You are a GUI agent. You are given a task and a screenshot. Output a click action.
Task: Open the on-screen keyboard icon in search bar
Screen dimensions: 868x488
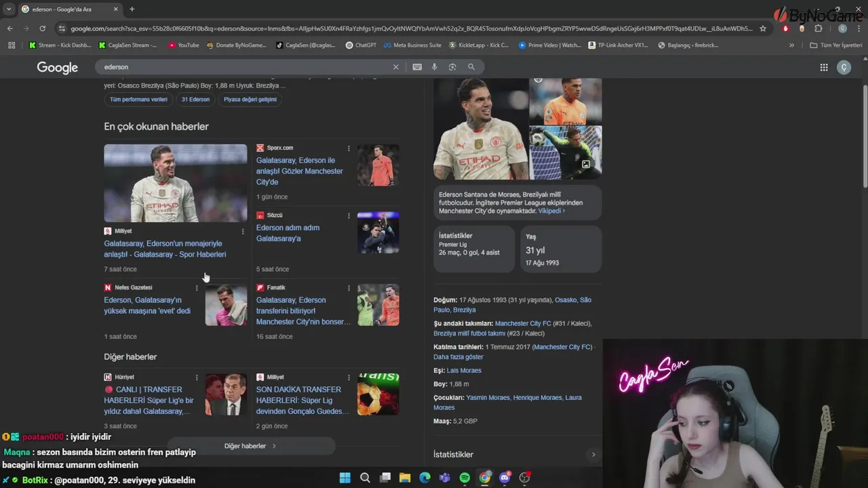click(417, 67)
